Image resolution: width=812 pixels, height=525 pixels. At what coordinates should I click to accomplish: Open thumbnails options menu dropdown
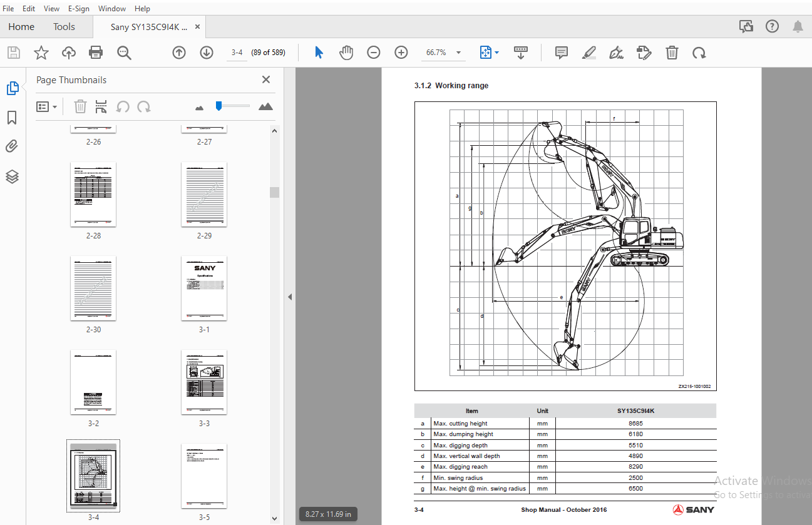pos(47,106)
